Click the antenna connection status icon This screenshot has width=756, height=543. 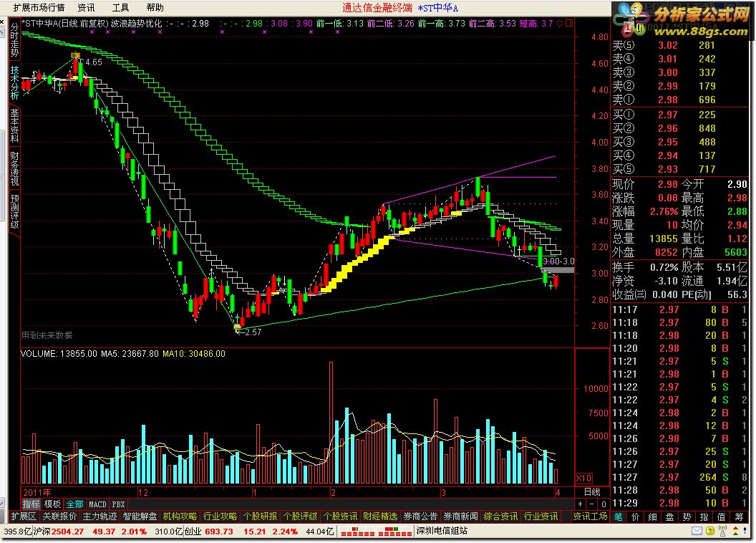pyautogui.click(x=722, y=531)
